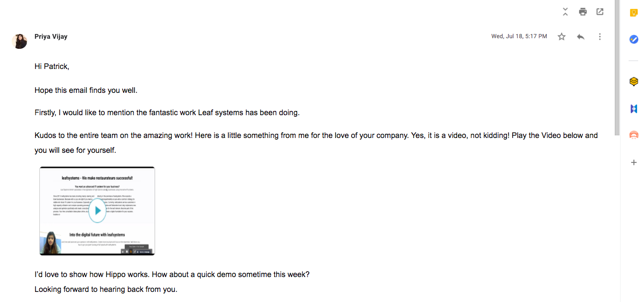Open the More options three-dot menu
Viewport: 644px width, 302px height.
(600, 37)
